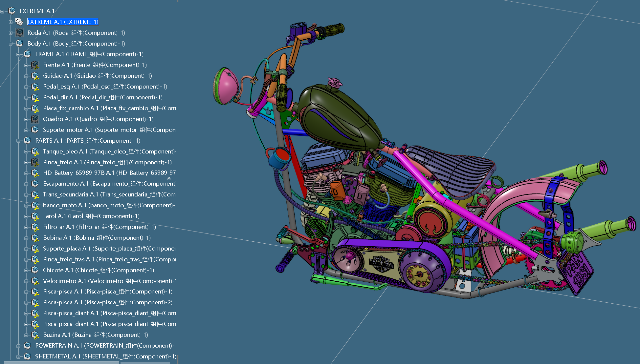Select 'Body A.1' tree label
This screenshot has width=640, height=364.
pos(76,44)
